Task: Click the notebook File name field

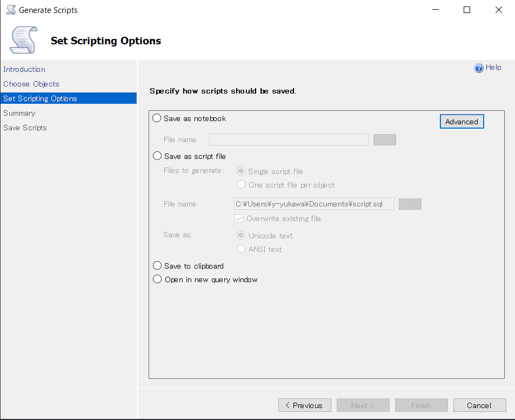Action: click(289, 139)
